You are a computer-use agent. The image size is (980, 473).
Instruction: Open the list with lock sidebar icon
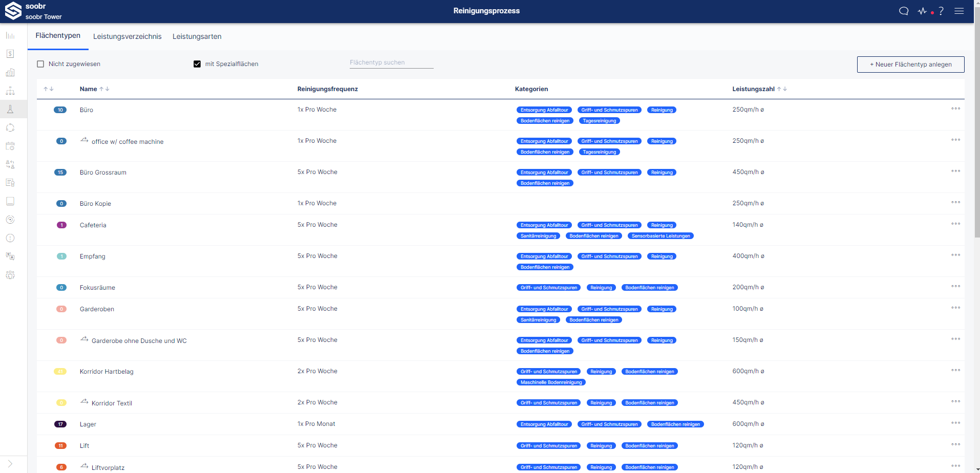pyautogui.click(x=10, y=183)
